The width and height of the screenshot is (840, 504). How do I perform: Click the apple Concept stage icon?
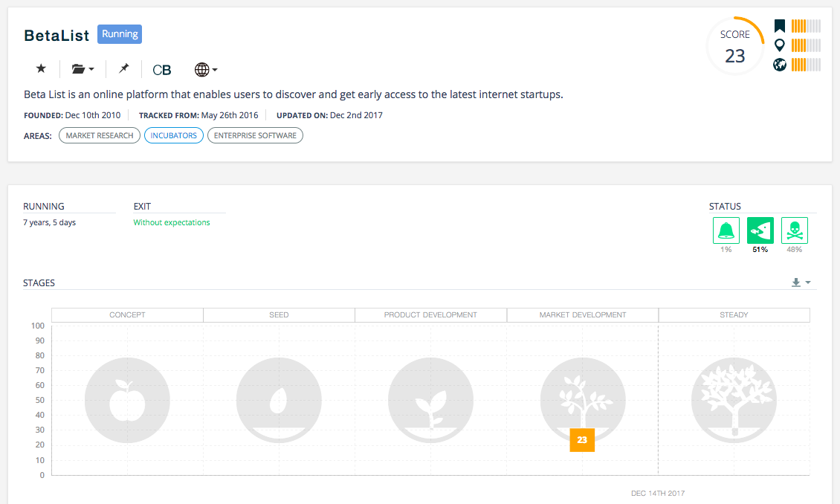(127, 399)
